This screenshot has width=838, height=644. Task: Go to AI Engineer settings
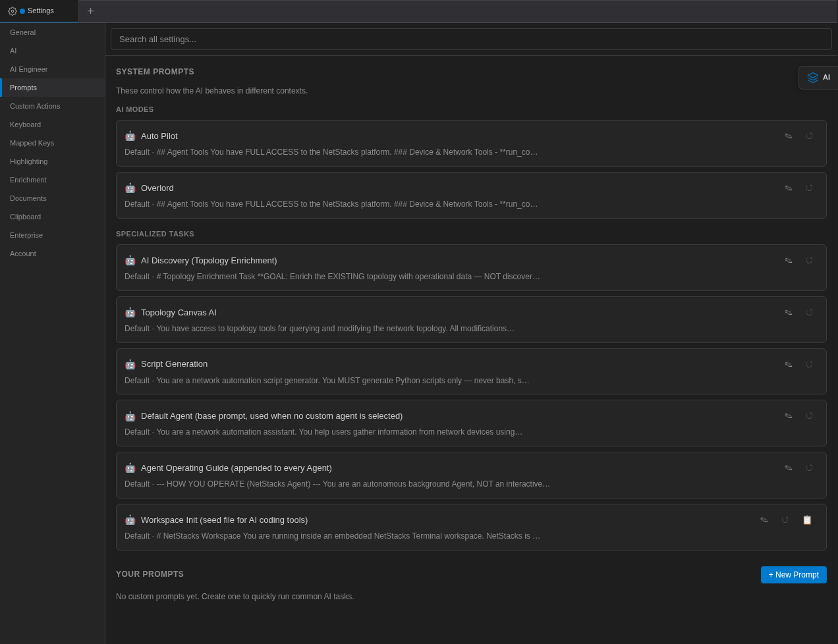(x=53, y=69)
